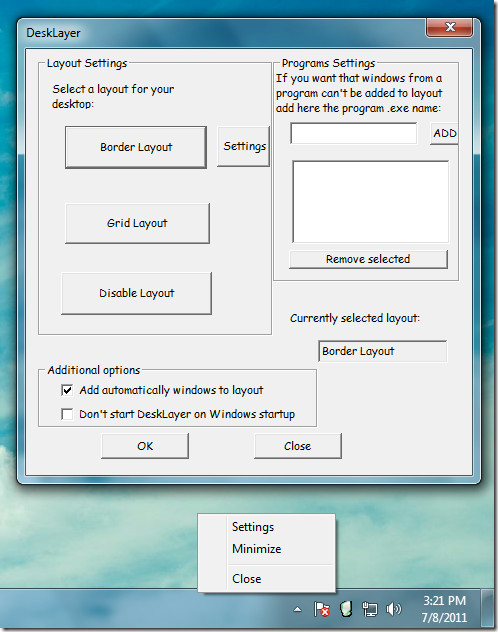The height and width of the screenshot is (632, 498).
Task: Click the Disable Layout button
Action: click(137, 293)
